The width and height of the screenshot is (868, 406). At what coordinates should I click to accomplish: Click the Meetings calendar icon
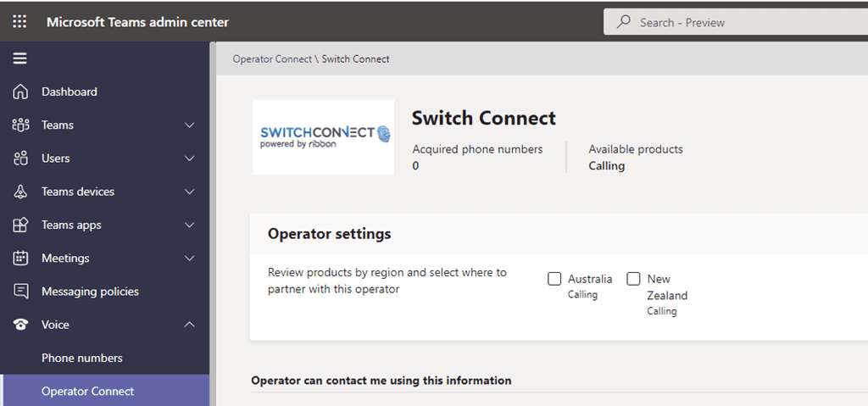point(21,259)
